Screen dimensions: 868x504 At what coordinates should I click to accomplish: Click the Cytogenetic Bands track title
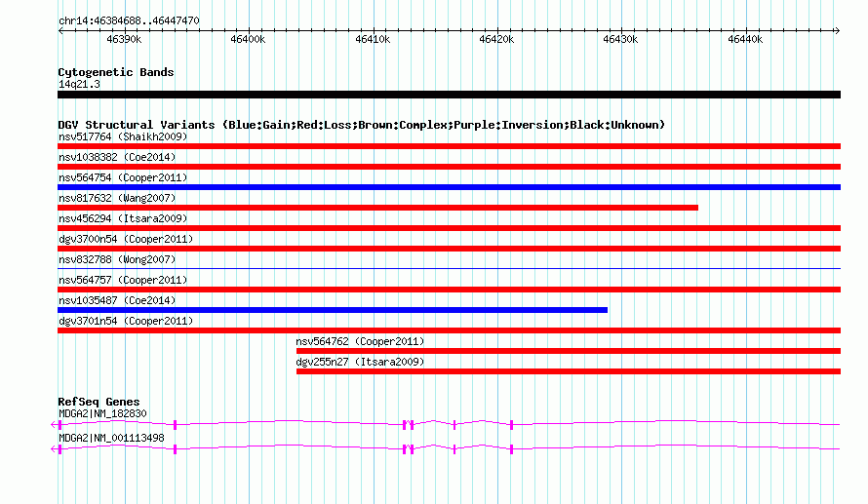click(116, 72)
